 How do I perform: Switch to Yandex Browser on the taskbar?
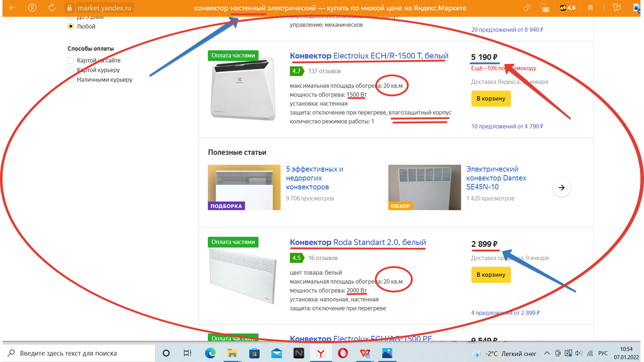coord(320,353)
